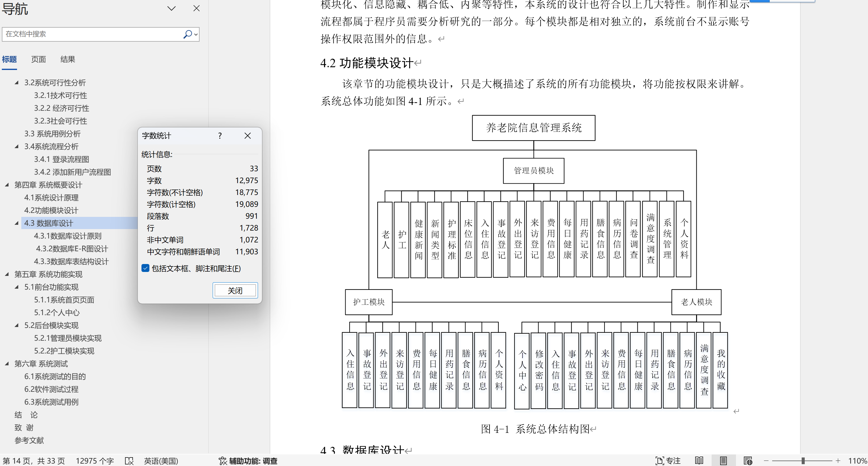Switch to Read Mode view
The width and height of the screenshot is (868, 466).
699,461
